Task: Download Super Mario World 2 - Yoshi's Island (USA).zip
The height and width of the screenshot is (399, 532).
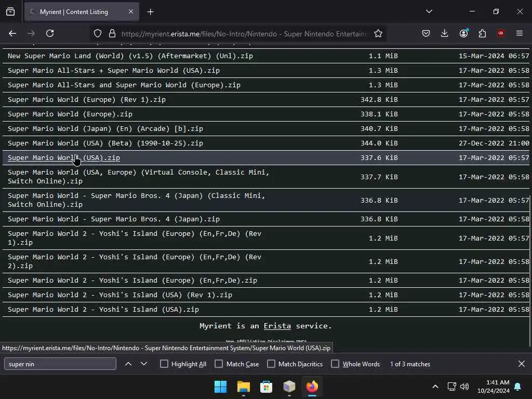Action: [103, 310]
